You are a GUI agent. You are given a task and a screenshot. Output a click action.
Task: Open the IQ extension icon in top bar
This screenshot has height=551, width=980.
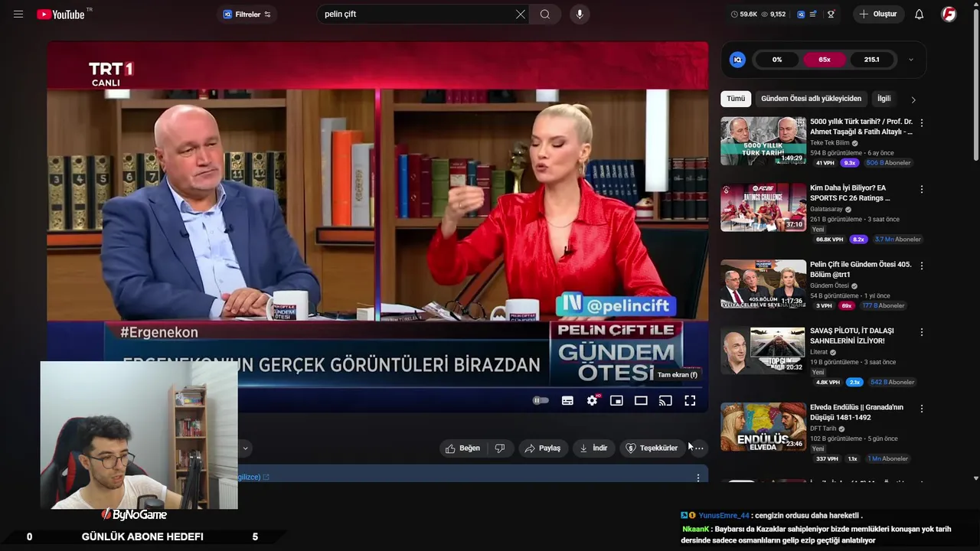(x=801, y=14)
